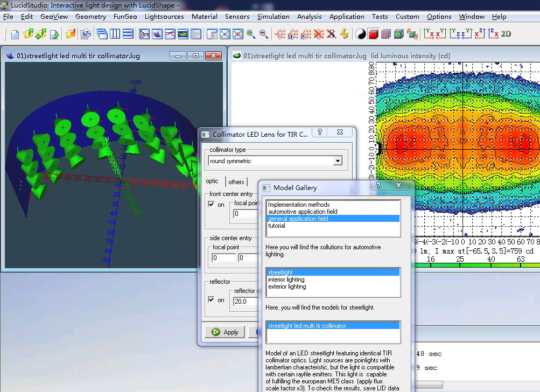Click the front center entry focal point field

point(246,214)
